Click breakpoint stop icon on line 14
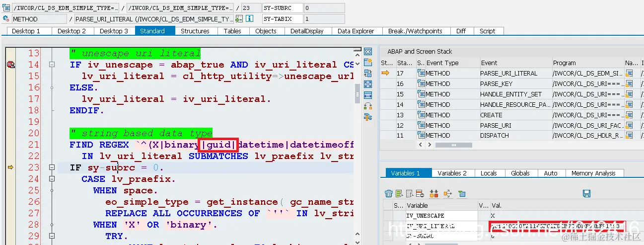Screen dimensions: 644x245 [10, 65]
